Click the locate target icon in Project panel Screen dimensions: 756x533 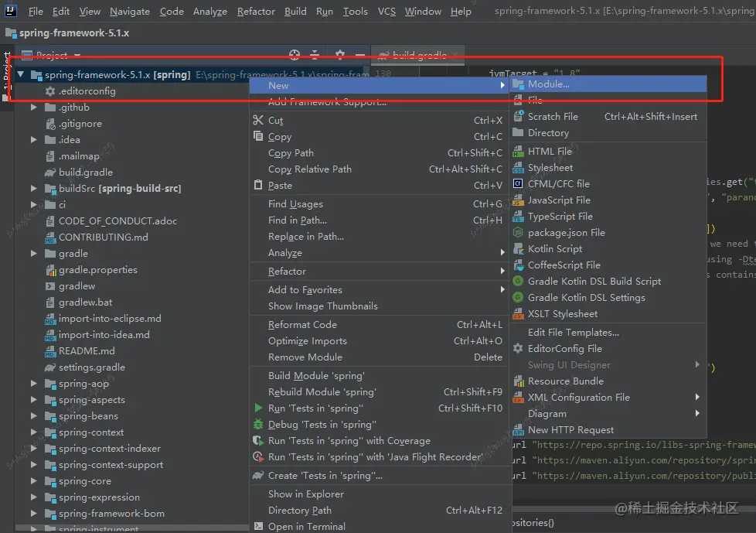click(294, 54)
